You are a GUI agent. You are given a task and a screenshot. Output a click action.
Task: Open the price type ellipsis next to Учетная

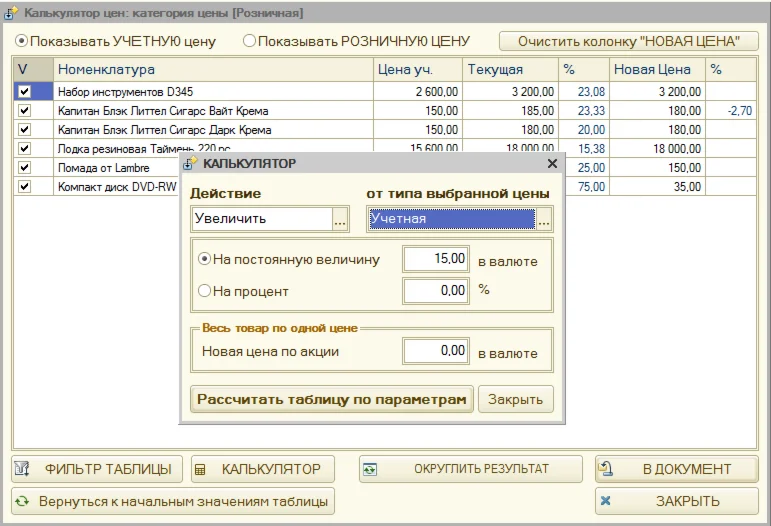click(544, 219)
